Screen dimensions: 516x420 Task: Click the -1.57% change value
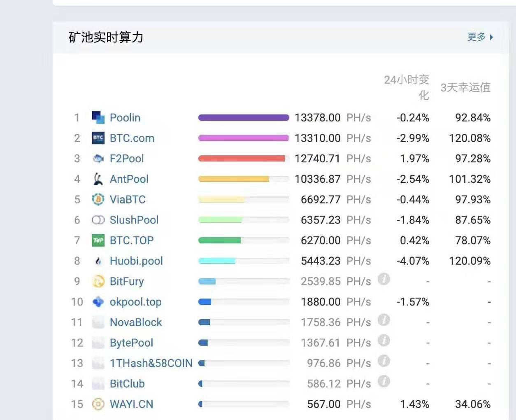pos(413,302)
